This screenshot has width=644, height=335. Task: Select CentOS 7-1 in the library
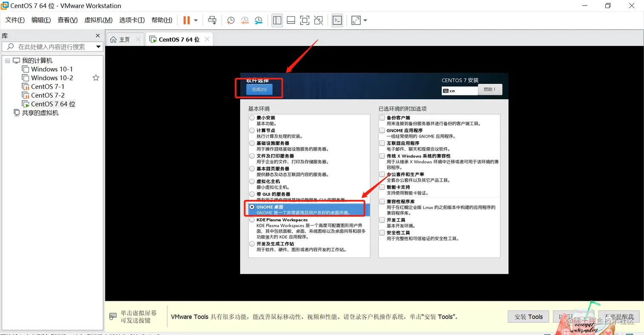(43, 86)
